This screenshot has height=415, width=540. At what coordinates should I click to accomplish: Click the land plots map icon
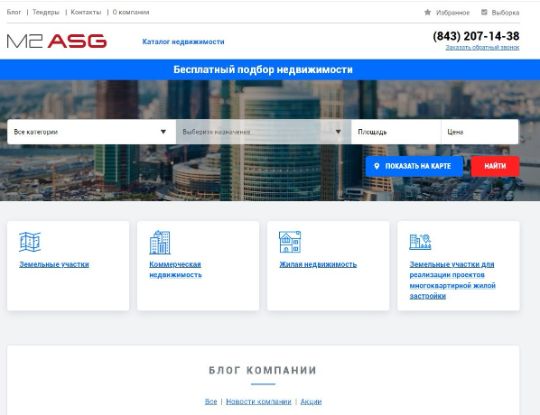30,242
